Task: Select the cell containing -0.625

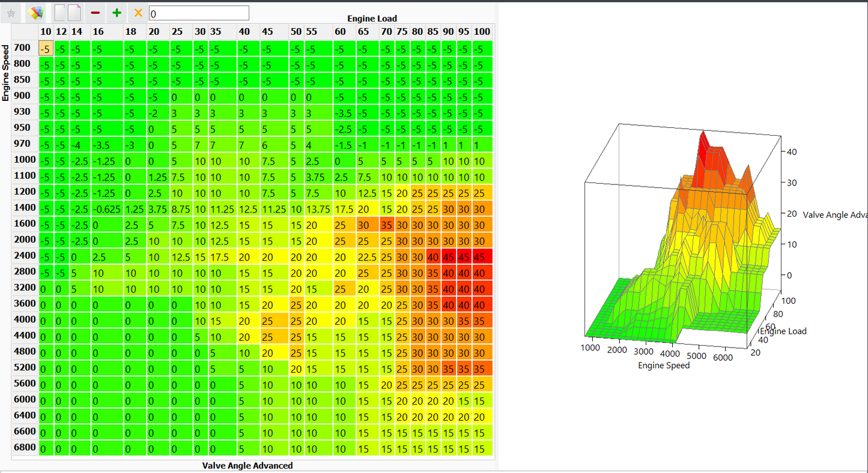Action: (106, 209)
